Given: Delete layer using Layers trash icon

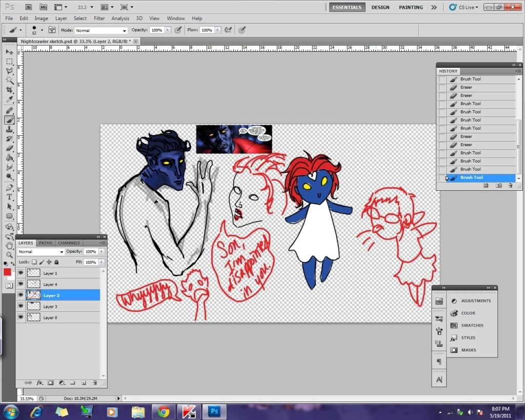Looking at the screenshot, I should (x=95, y=383).
